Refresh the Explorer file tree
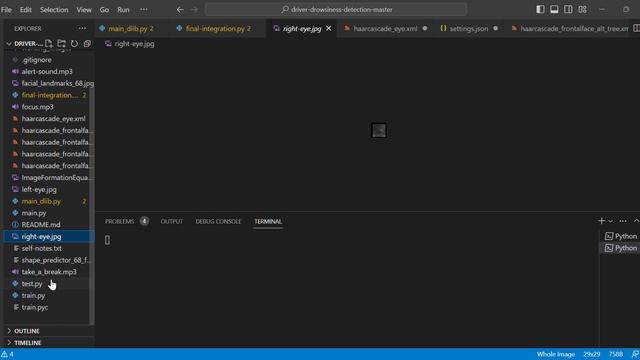 coord(74,43)
